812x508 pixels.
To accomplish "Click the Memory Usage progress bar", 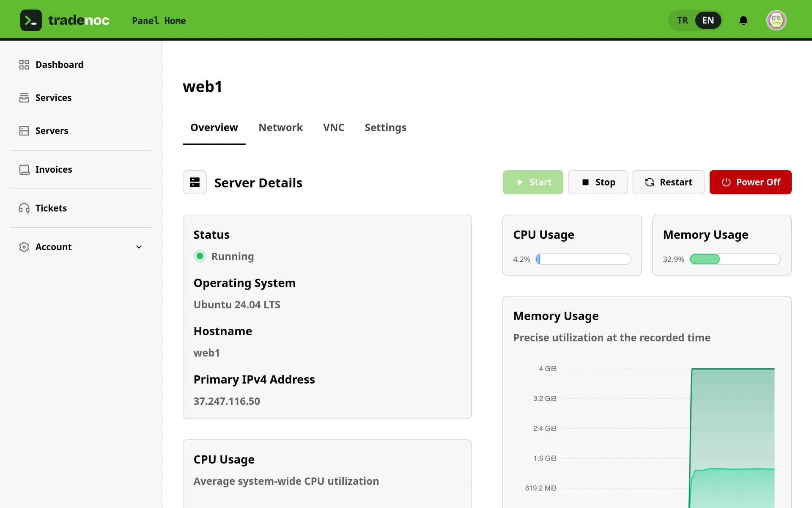I will [x=735, y=259].
